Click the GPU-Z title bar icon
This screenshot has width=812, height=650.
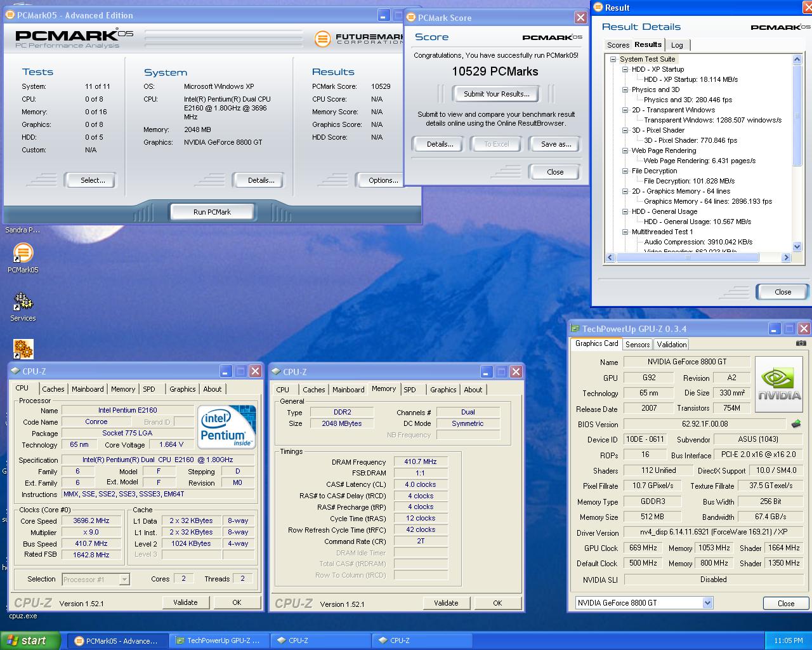pos(575,329)
